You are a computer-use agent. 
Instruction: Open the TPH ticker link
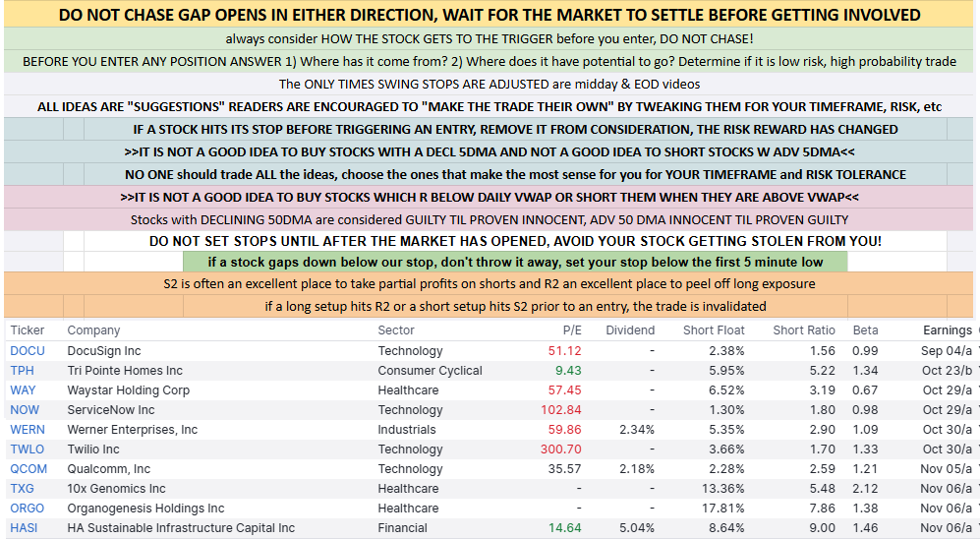pyautogui.click(x=24, y=371)
